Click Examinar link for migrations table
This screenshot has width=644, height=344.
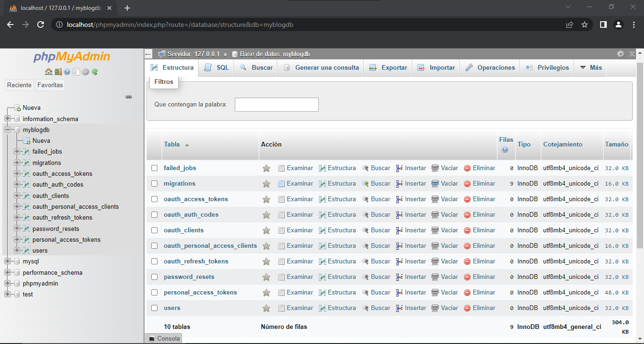296,184
